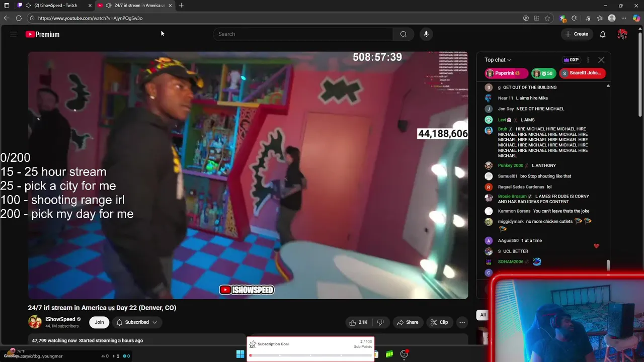Click the red heart reaction in chat
The image size is (644, 362).
(596, 246)
